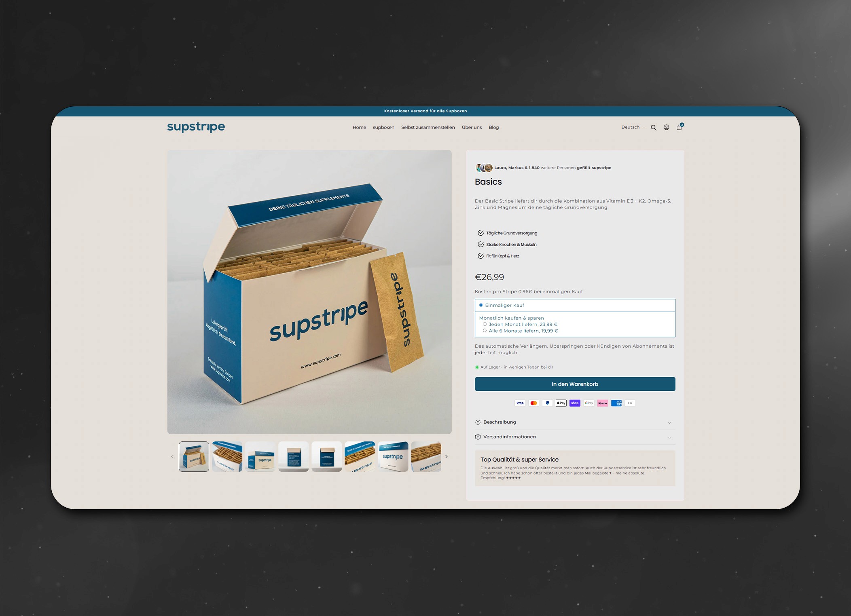Open the shopping bag cart icon

[679, 127]
